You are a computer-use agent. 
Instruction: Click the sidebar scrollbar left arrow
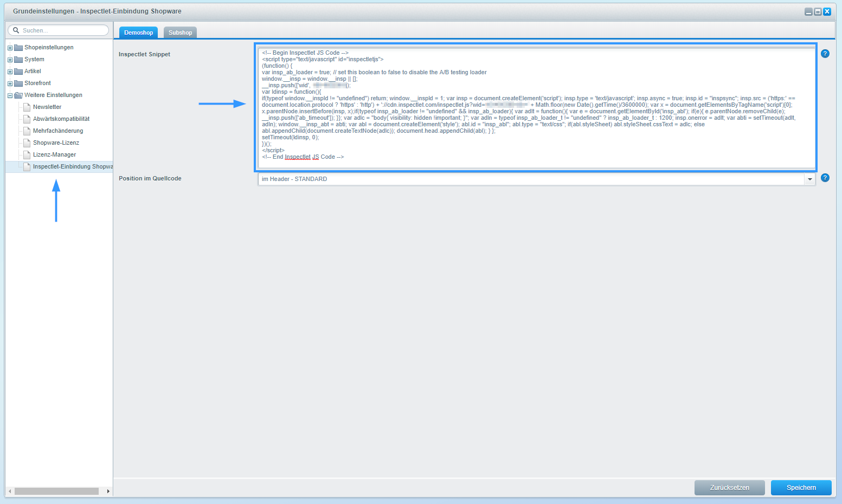(x=10, y=491)
